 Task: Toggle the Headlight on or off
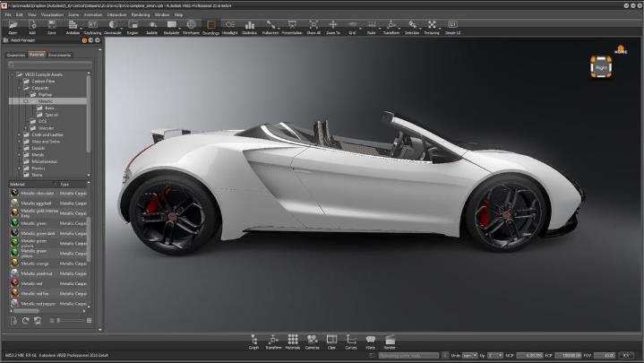(229, 27)
